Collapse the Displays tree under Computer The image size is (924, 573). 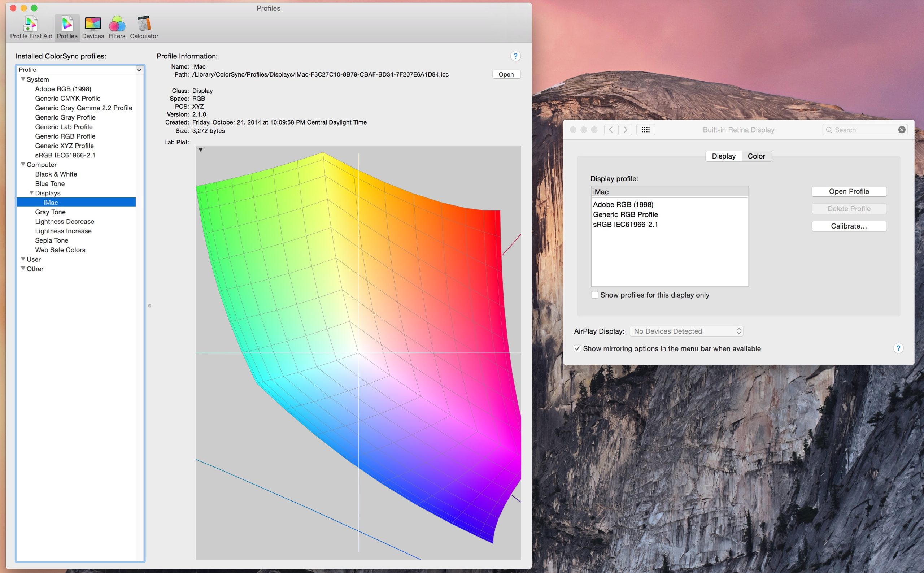pos(32,192)
